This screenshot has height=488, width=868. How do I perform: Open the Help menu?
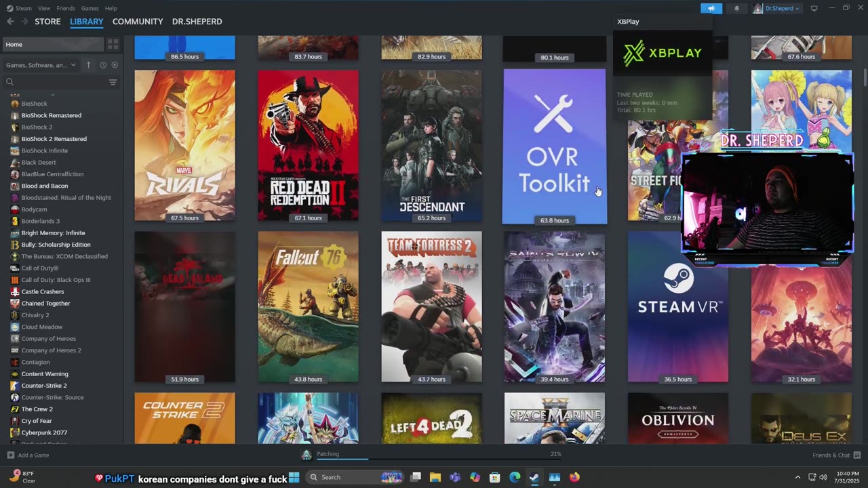(x=111, y=8)
